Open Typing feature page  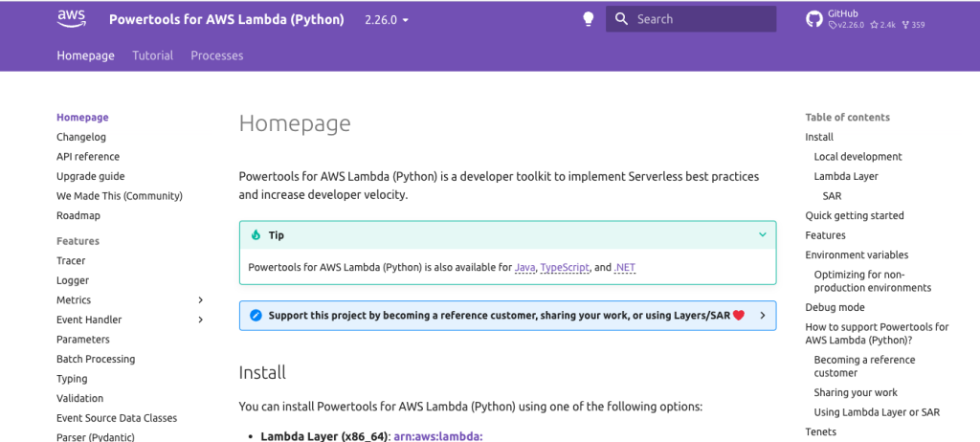tap(72, 379)
